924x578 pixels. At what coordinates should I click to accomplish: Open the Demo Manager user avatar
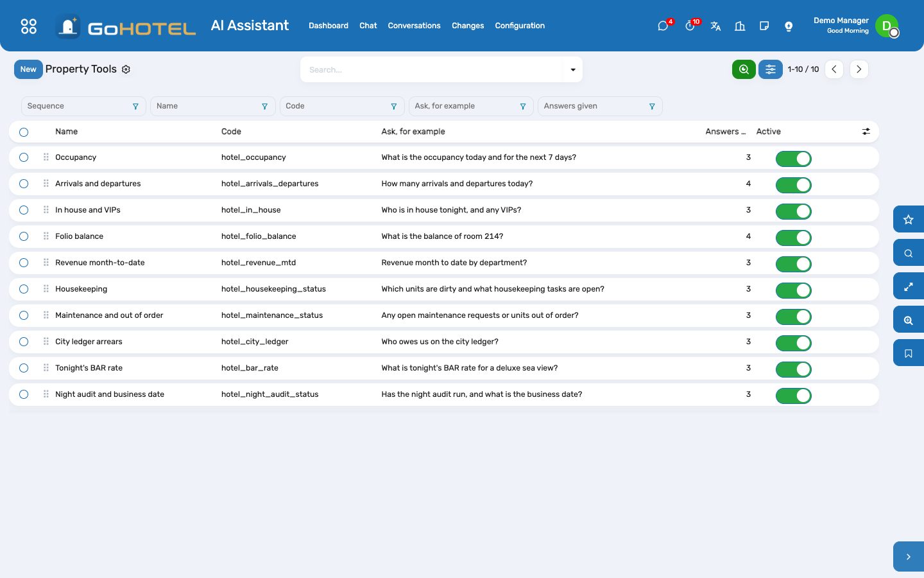pos(887,26)
